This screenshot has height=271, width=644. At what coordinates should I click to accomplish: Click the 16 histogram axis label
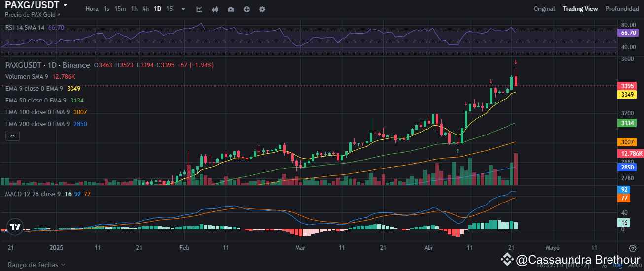coord(624,222)
